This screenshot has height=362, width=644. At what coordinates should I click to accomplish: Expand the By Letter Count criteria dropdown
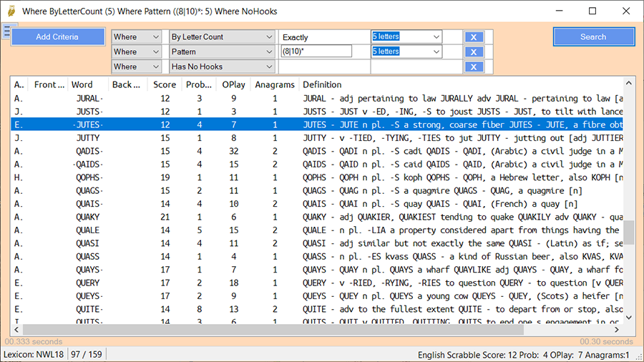point(269,37)
